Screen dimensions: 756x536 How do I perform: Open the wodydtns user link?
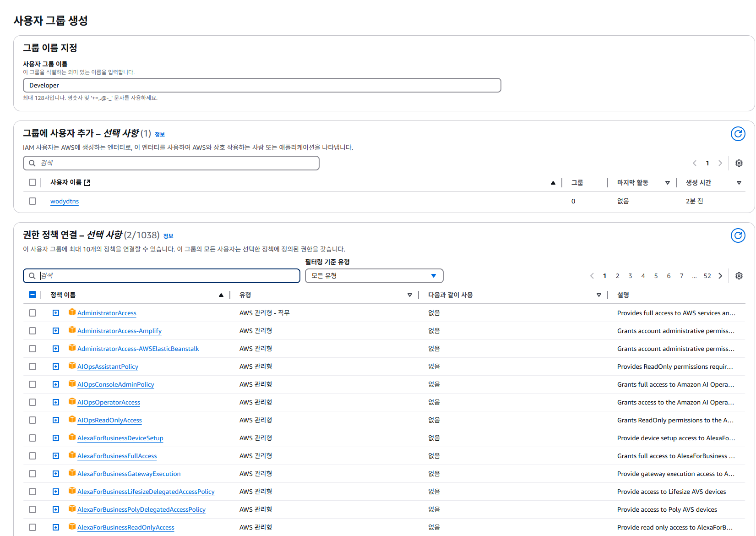point(65,201)
